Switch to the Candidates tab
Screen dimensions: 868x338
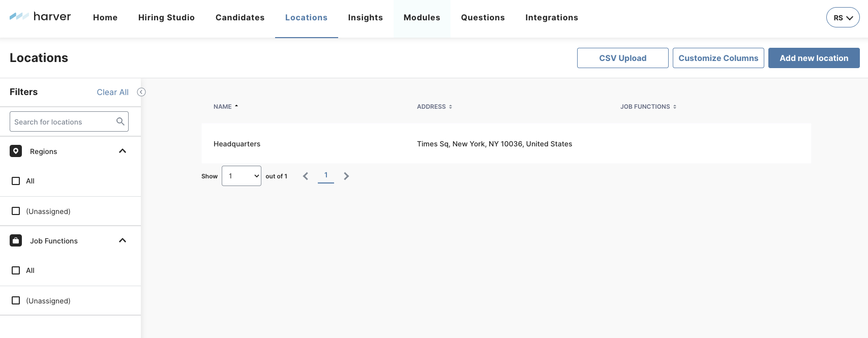240,17
